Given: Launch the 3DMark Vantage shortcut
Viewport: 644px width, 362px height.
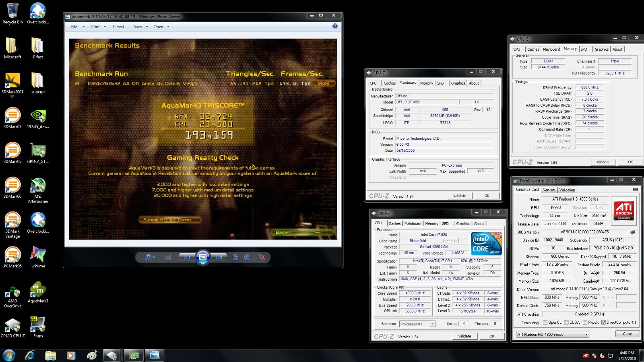Looking at the screenshot, I should tap(12, 225).
